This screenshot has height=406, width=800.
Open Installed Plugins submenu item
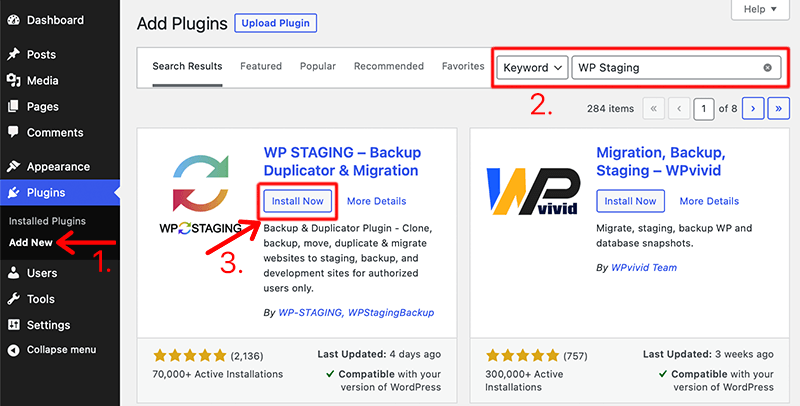coord(47,221)
